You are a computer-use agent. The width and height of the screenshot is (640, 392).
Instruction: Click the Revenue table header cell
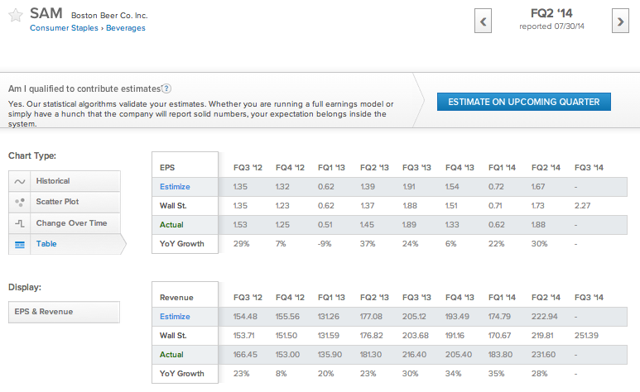tap(185, 295)
